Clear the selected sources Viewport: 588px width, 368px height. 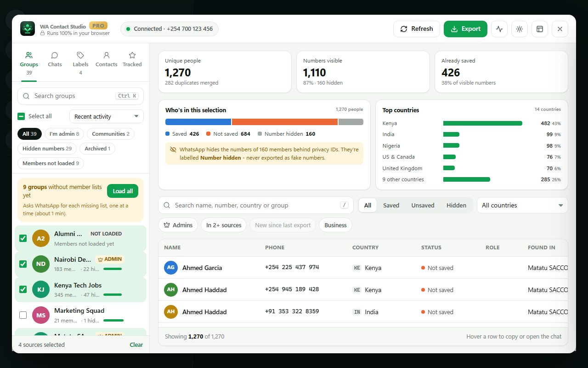(136, 345)
